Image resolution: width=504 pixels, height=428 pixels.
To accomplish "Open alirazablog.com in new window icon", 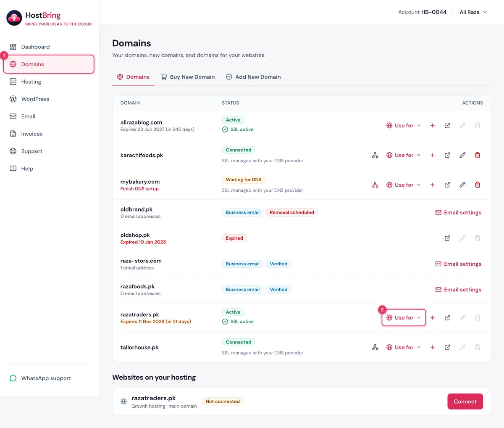I will pos(447,126).
